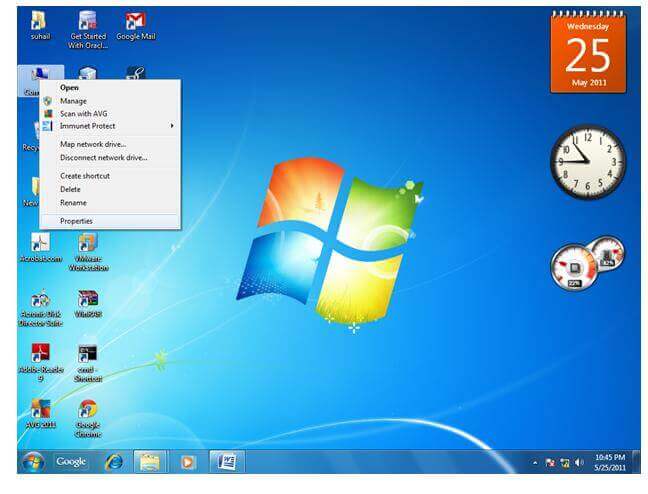Click the volume speaker tray icon
The height and width of the screenshot is (494, 648).
click(x=579, y=463)
